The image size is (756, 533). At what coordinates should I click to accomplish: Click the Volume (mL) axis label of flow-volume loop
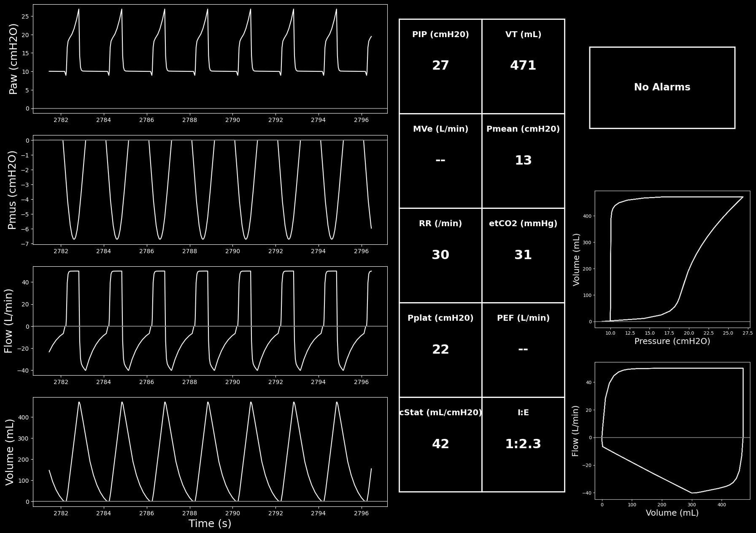point(672,513)
